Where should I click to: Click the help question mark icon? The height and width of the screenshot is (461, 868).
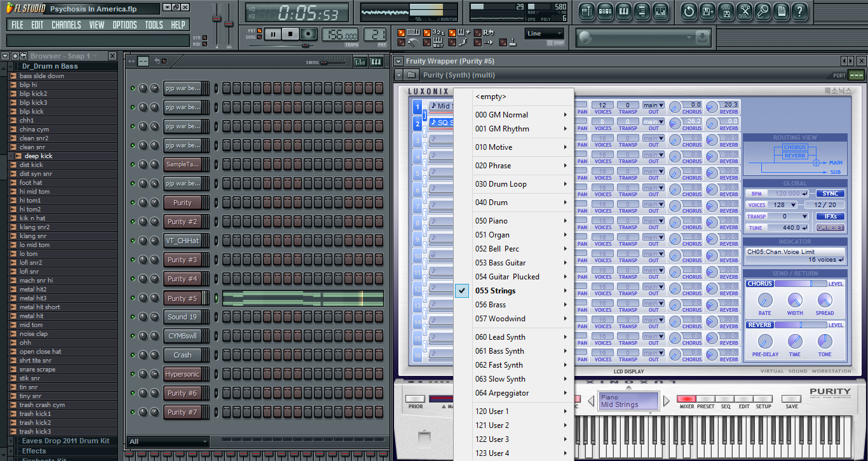click(x=799, y=11)
